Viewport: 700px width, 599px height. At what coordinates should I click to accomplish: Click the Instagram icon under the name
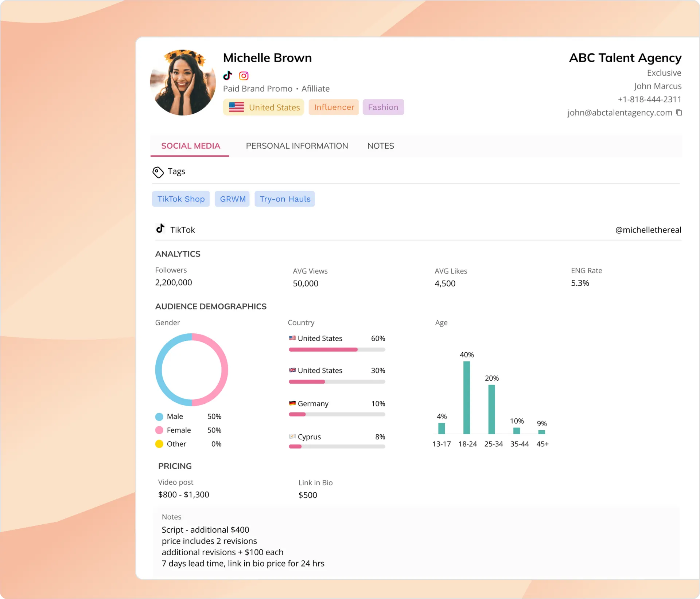[244, 76]
